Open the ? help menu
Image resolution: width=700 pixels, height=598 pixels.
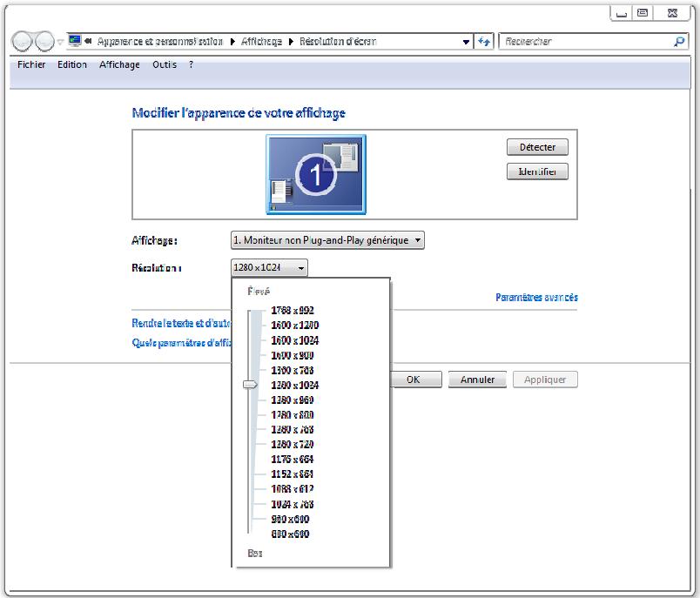pos(191,64)
